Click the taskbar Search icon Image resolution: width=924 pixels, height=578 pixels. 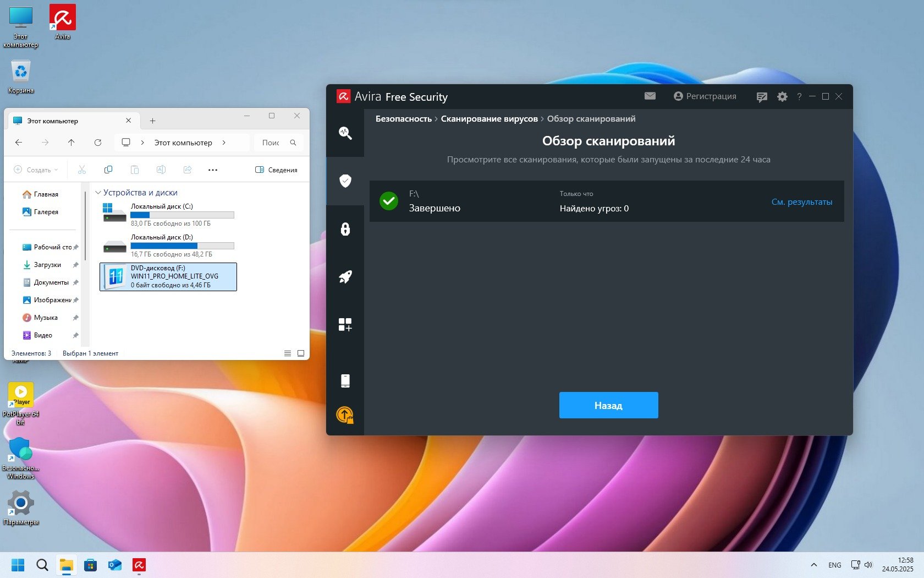(42, 565)
